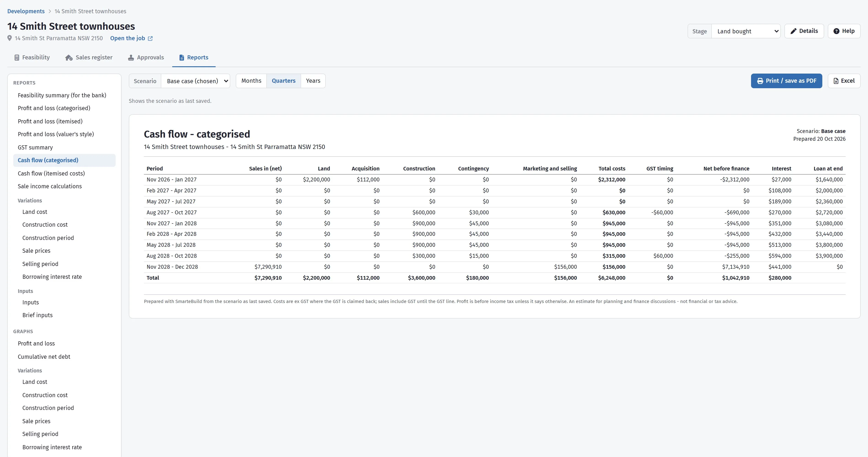Click the external link icon after Open the job
The image size is (868, 457).
click(150, 38)
